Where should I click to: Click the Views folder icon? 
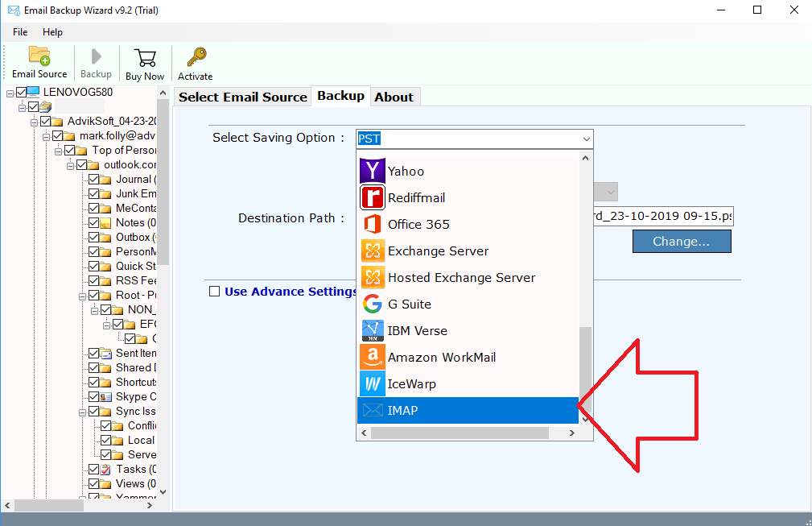tap(105, 484)
